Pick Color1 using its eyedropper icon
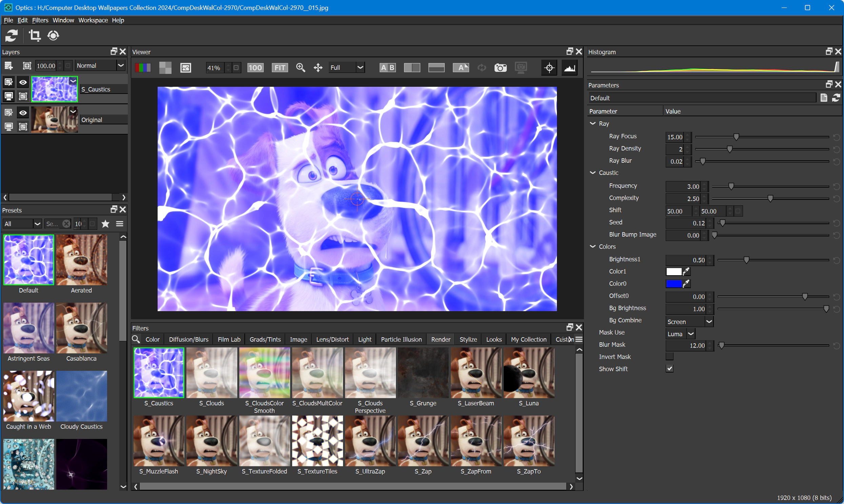Image resolution: width=844 pixels, height=504 pixels. (x=686, y=271)
